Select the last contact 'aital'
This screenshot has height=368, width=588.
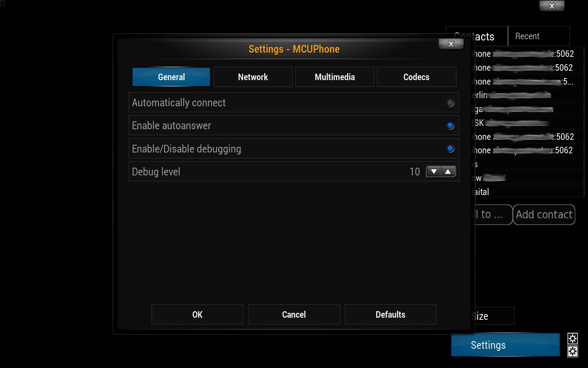529,192
